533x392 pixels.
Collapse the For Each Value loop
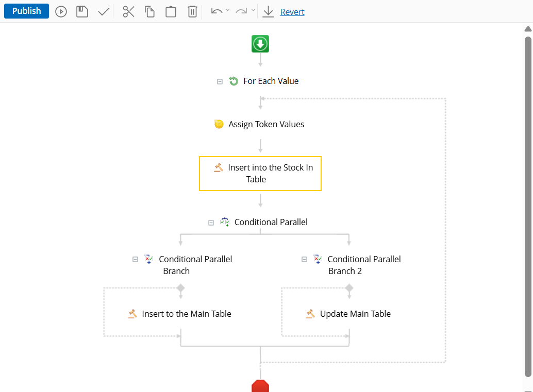[220, 81]
